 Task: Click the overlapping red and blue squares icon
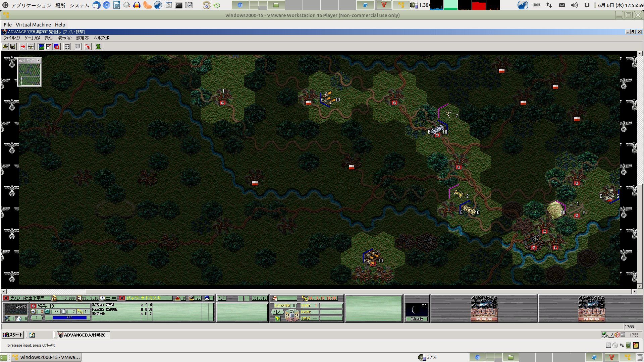57,47
